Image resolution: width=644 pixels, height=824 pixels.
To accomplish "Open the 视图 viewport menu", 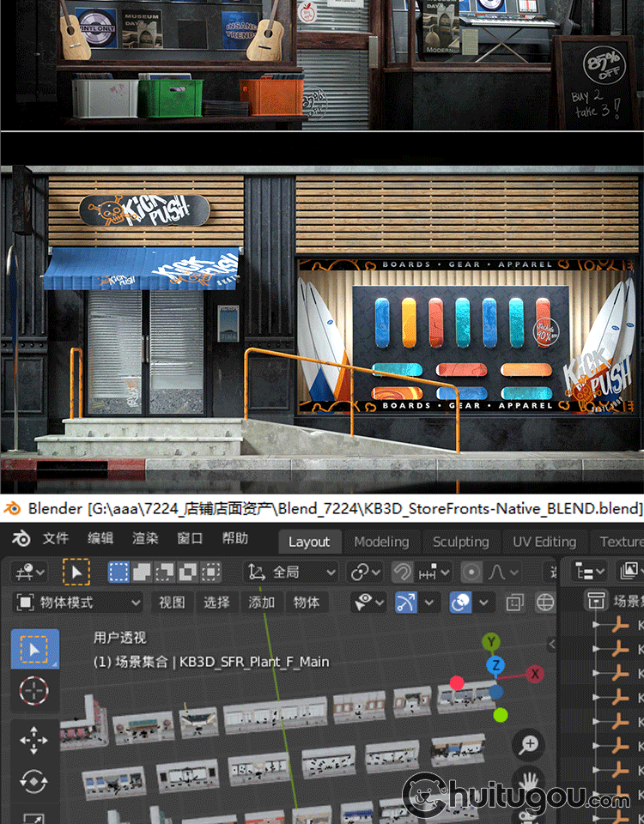I will click(172, 603).
